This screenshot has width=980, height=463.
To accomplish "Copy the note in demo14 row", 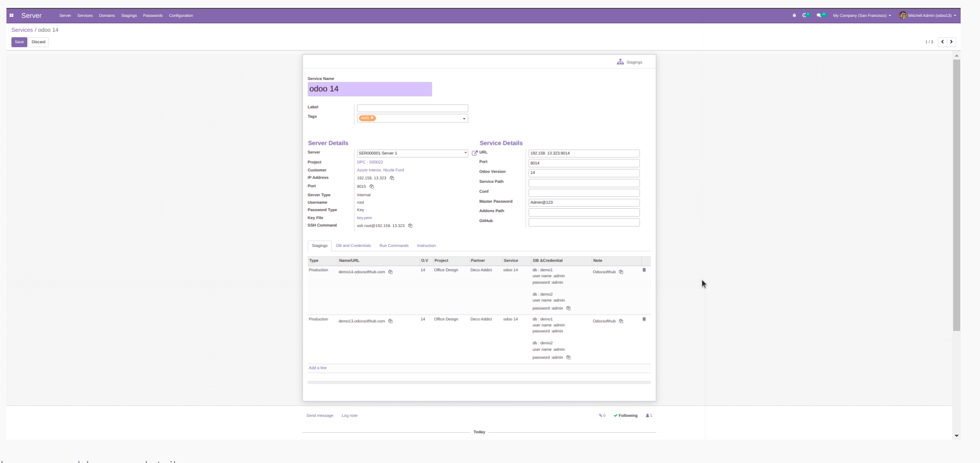I will coord(621,272).
